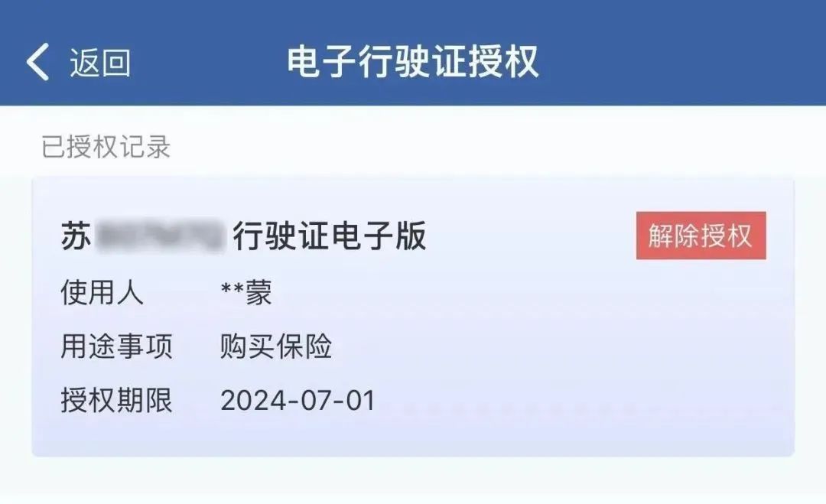
Task: Click the 已授权记录 section header
Action: click(x=106, y=146)
